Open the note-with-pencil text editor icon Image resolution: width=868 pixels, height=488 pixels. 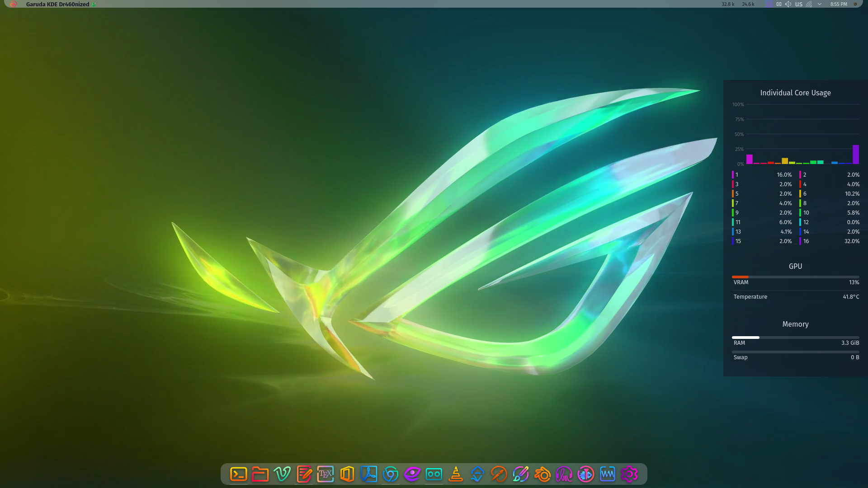tap(304, 474)
